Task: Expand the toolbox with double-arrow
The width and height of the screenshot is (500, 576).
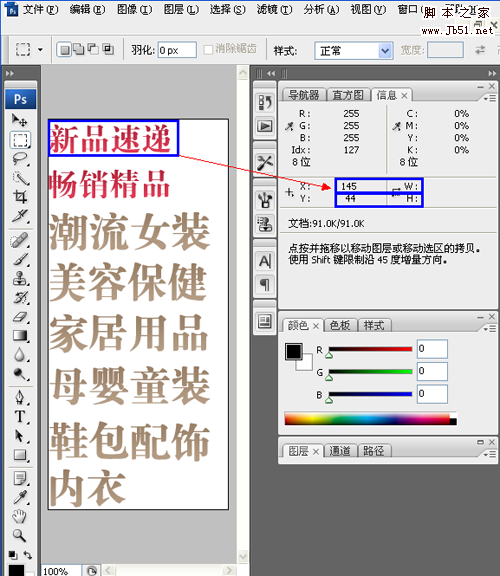Action: (x=10, y=73)
